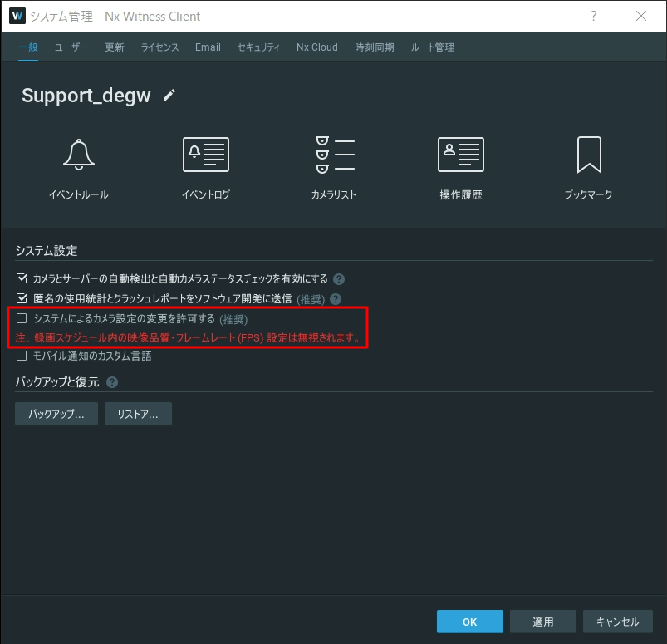Click help icon beside バックアップと復元
Screen dimensions: 667x644
112,382
